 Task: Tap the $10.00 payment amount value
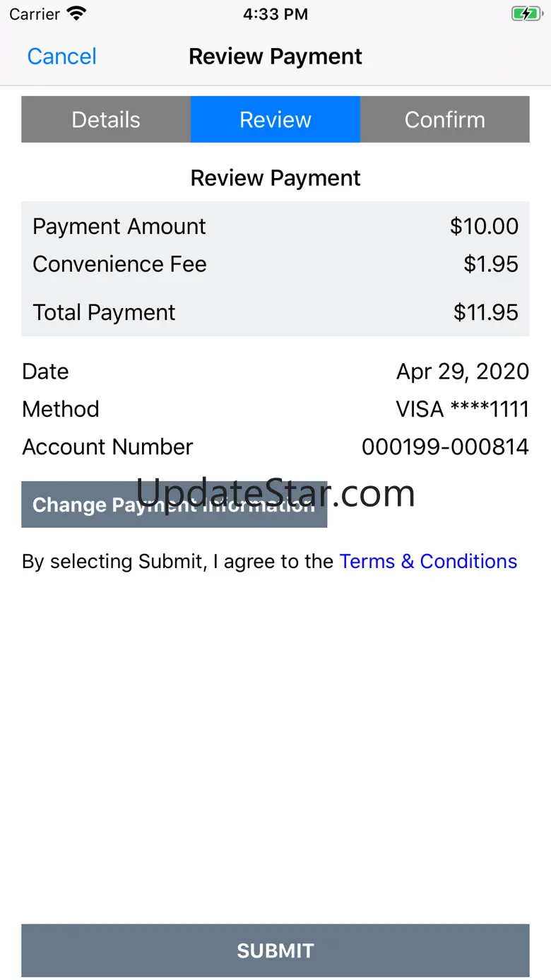(484, 226)
